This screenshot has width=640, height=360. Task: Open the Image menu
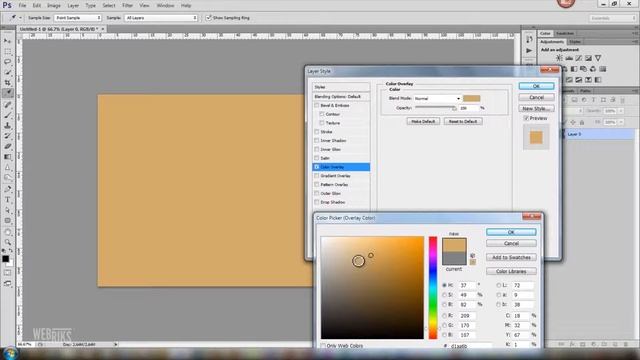53,5
